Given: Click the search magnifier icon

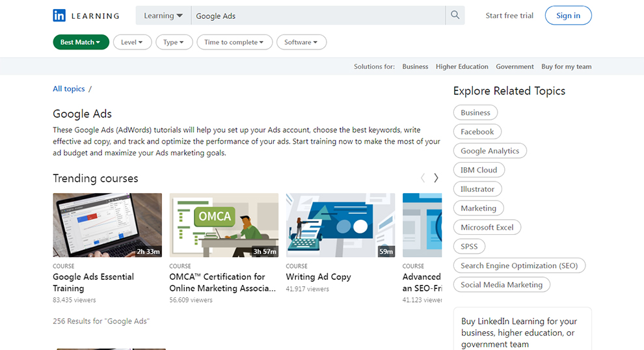Looking at the screenshot, I should point(455,15).
